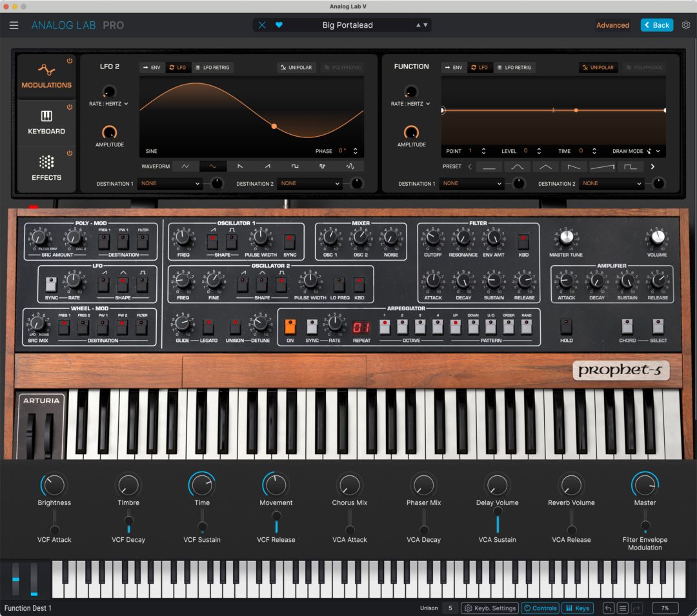Screen dimensions: 697x616
Task: Show next Function preset shapes
Action: click(x=652, y=167)
